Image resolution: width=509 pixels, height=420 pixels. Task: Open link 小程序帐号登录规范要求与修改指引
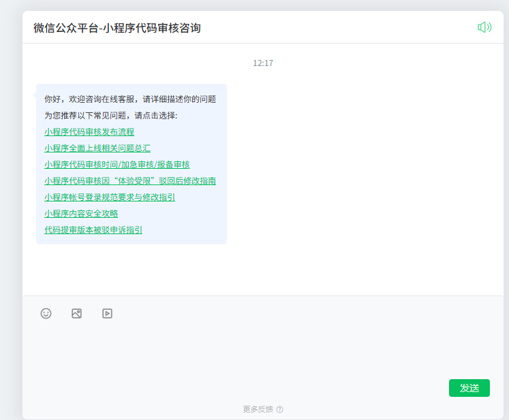pyautogui.click(x=110, y=197)
